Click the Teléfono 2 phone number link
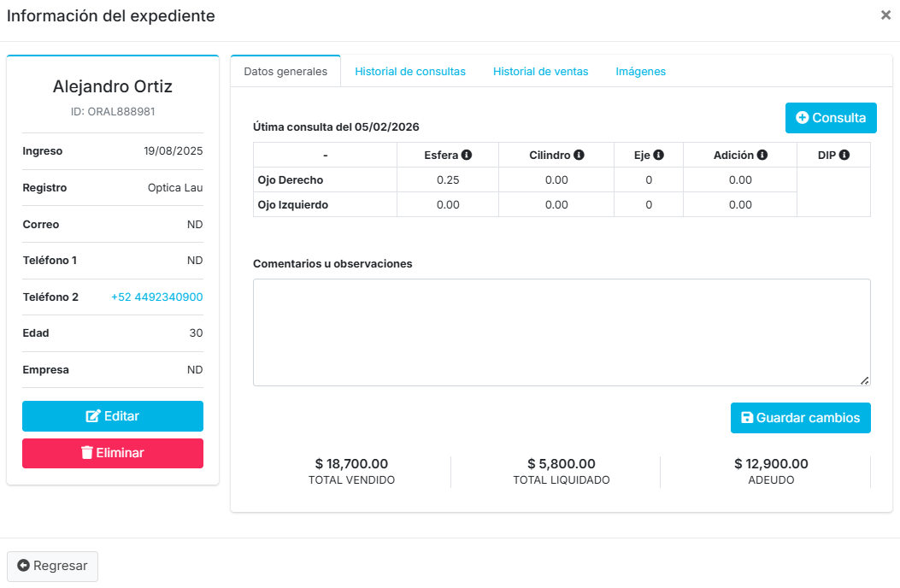The height and width of the screenshot is (588, 900). (156, 297)
